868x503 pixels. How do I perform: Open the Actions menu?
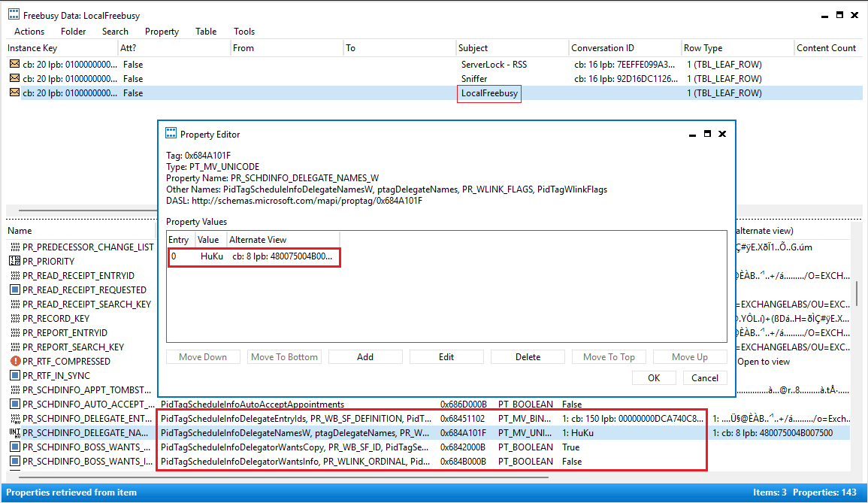pos(29,32)
